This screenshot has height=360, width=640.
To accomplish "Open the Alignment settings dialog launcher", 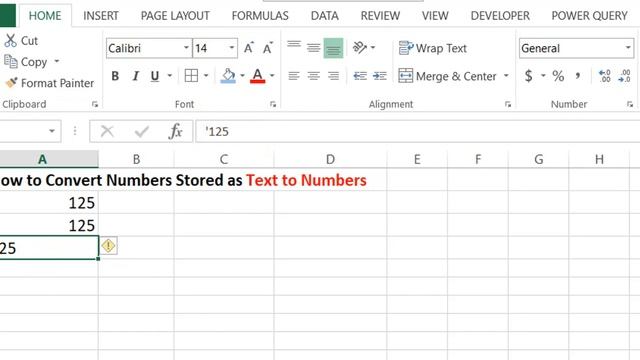I will pos(508,104).
